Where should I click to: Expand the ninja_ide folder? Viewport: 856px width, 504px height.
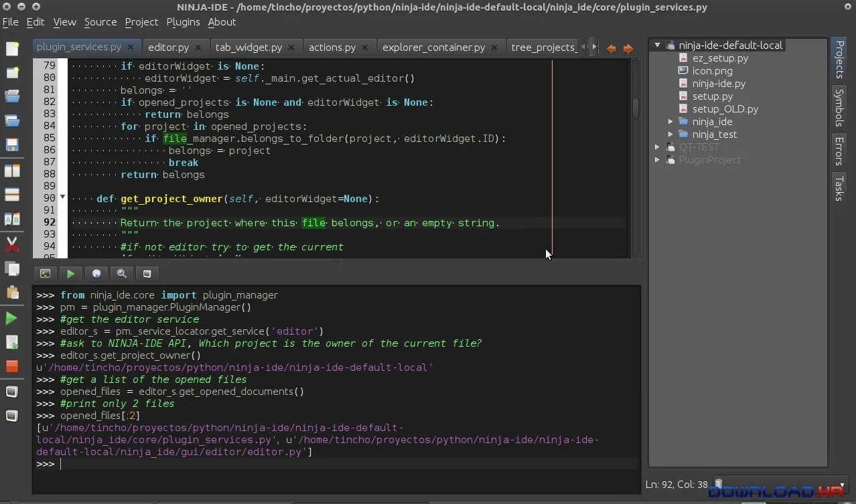(670, 122)
